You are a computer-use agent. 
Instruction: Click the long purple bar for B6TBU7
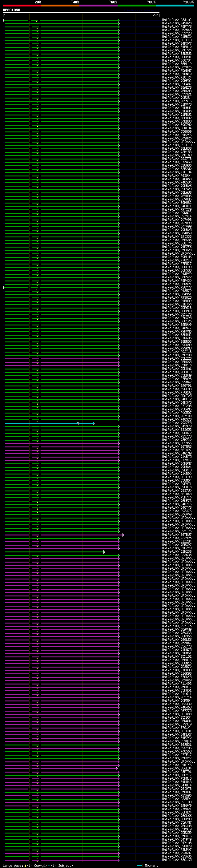(64, 535)
